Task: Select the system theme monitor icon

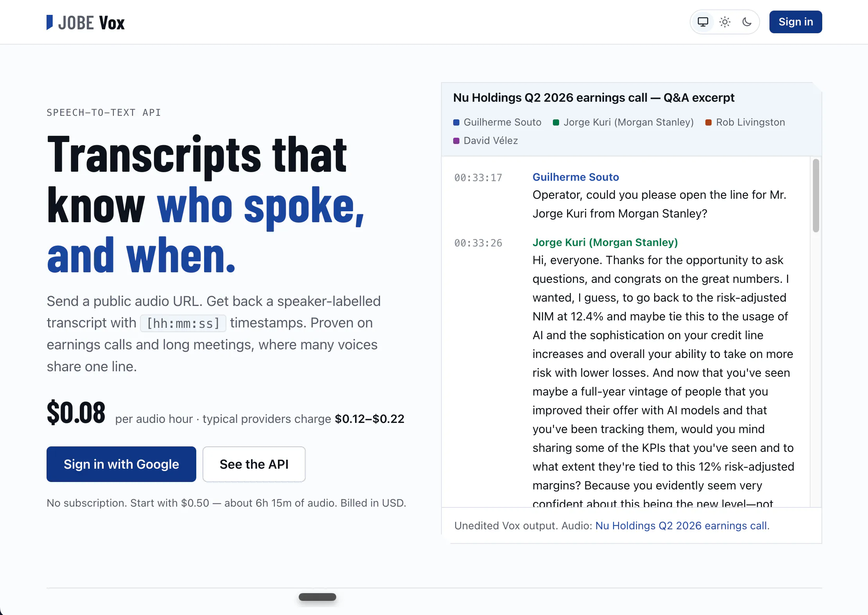Action: pyautogui.click(x=703, y=22)
